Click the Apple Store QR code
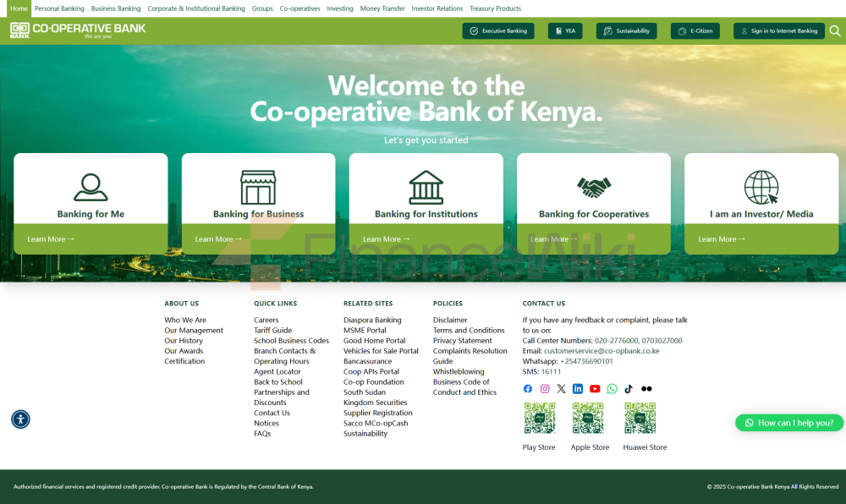The image size is (846, 504). (x=588, y=418)
